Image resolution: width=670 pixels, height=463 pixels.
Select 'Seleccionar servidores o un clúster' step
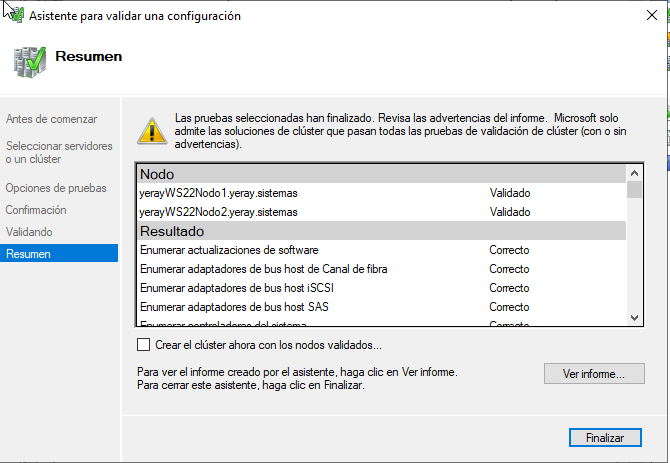59,152
